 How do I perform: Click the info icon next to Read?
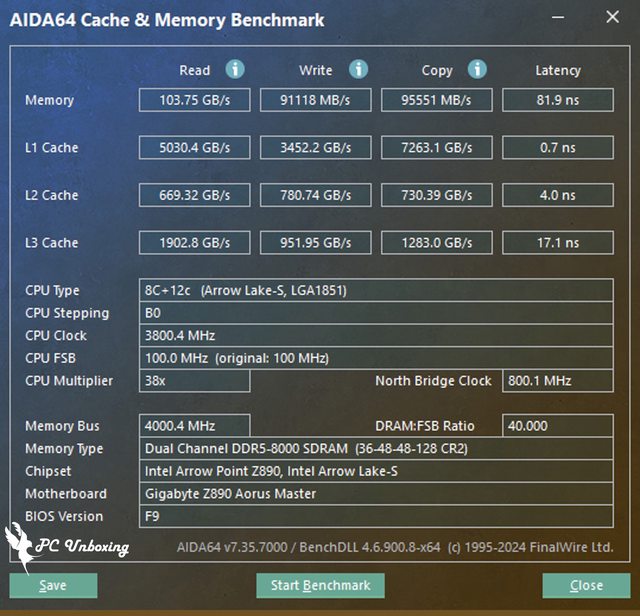(235, 69)
